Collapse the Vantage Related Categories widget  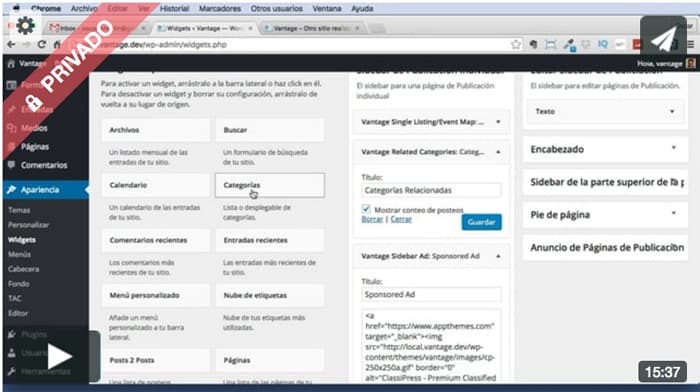[498, 152]
